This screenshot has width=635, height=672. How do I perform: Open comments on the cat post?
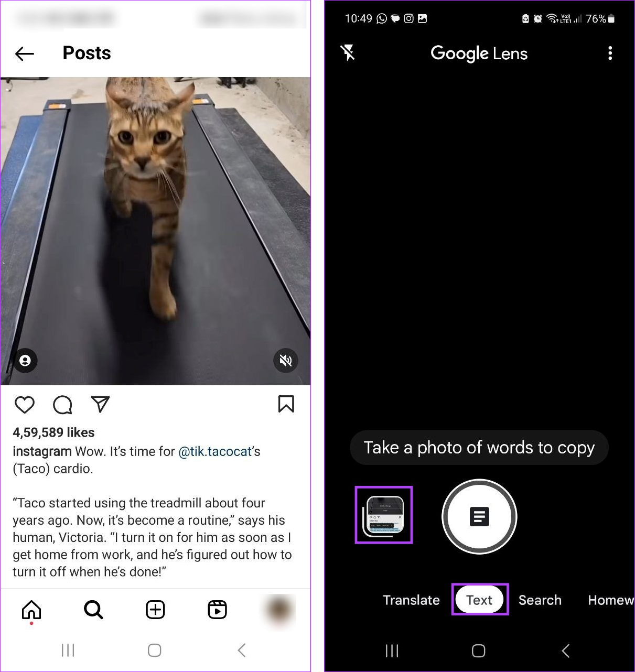62,405
